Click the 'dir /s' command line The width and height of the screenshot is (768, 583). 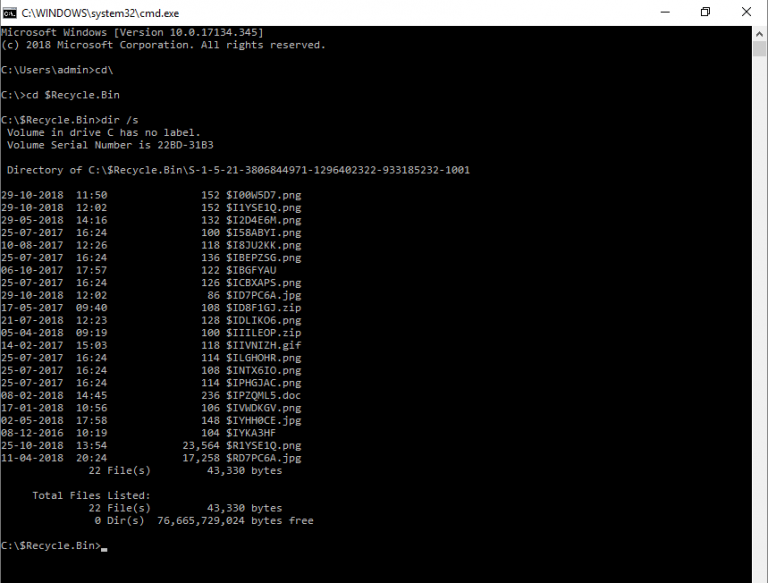(60, 120)
